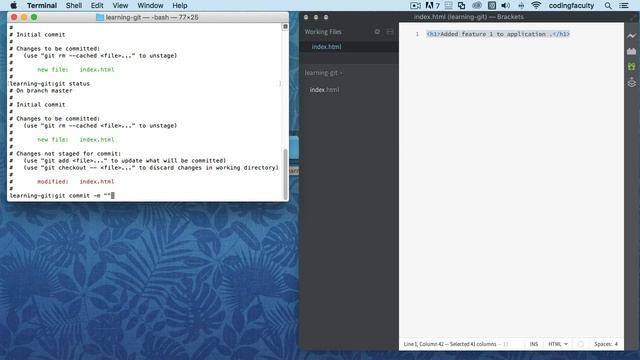
Task: Click the stacked layers sidebar icon in Brackets
Action: click(631, 82)
